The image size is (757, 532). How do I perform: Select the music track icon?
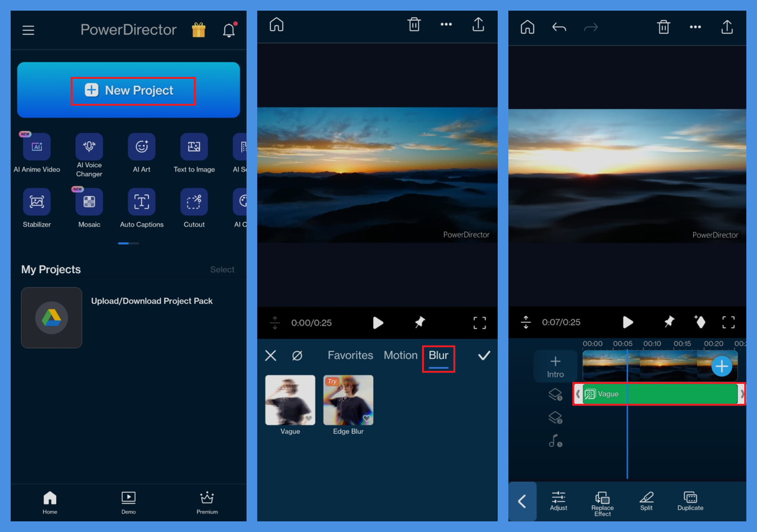pyautogui.click(x=555, y=441)
